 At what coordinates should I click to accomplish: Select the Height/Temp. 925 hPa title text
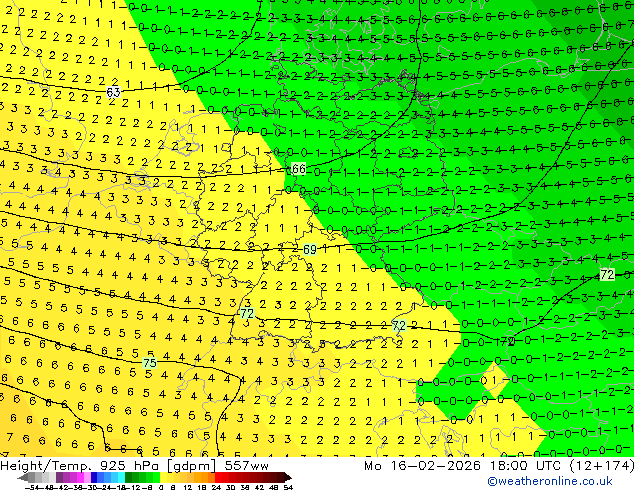tap(80, 466)
